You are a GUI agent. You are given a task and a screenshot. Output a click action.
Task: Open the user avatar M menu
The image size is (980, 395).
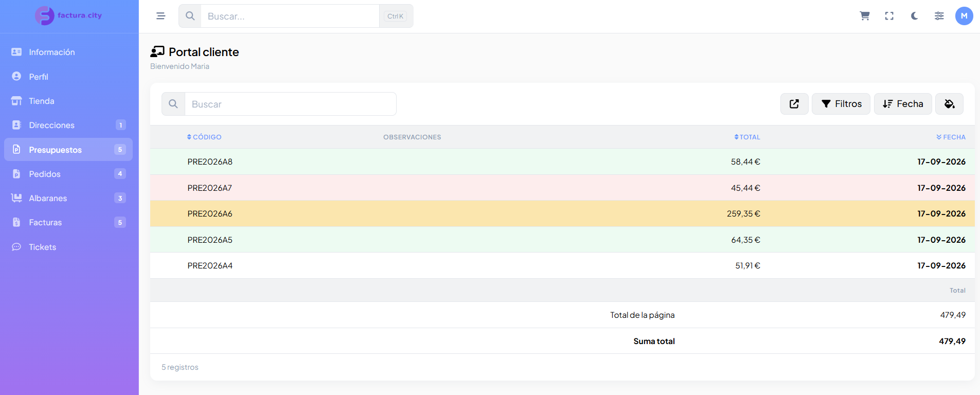pyautogui.click(x=964, y=16)
